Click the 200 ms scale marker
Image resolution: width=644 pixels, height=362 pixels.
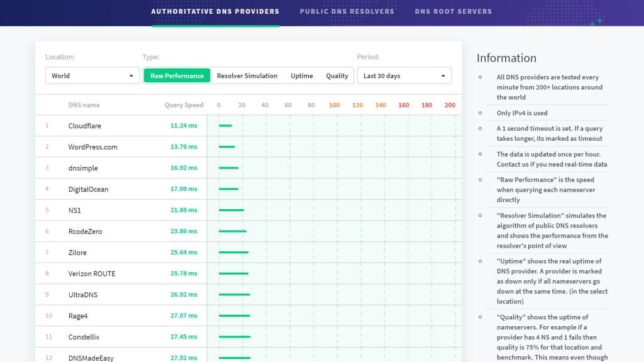[x=450, y=105]
